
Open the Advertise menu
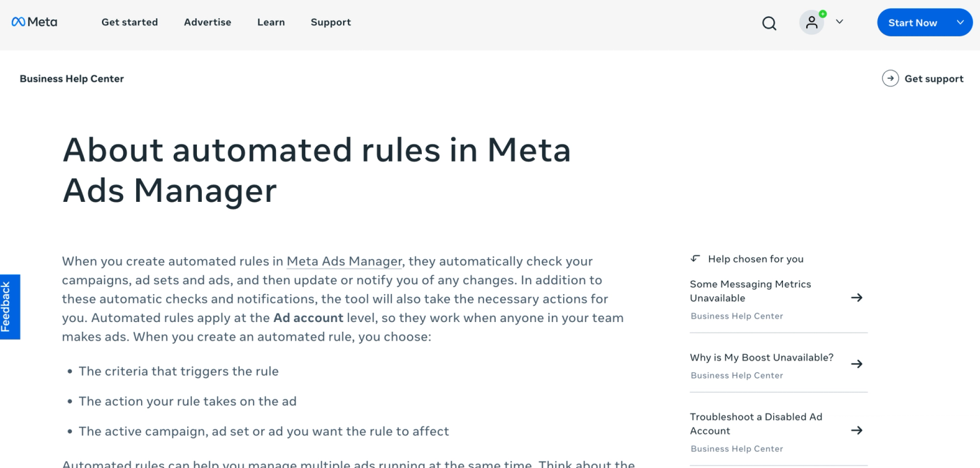pyautogui.click(x=207, y=22)
